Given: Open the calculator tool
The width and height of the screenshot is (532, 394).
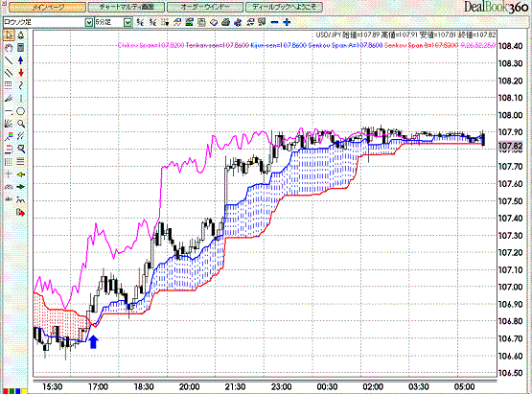Looking at the screenshot, I should (21, 48).
